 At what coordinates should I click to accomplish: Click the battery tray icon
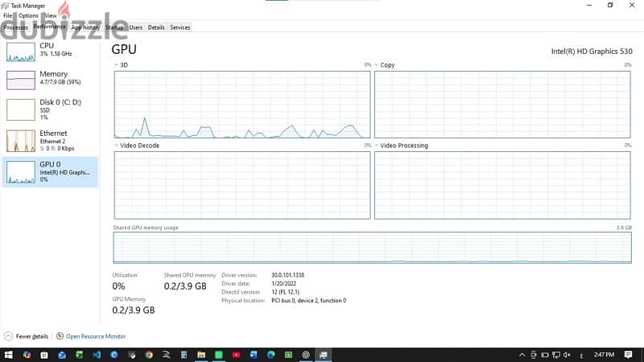545,355
